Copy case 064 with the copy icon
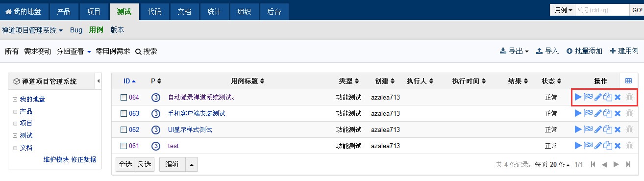The height and width of the screenshot is (181, 644). (608, 97)
